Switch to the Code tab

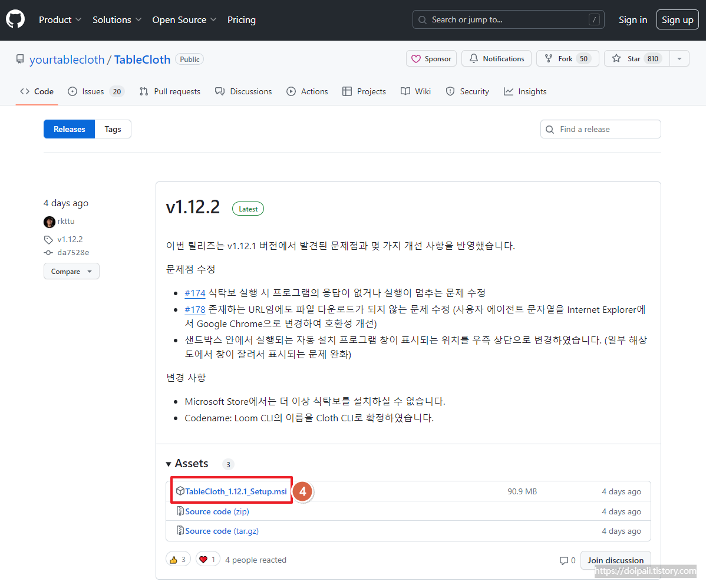click(x=37, y=91)
